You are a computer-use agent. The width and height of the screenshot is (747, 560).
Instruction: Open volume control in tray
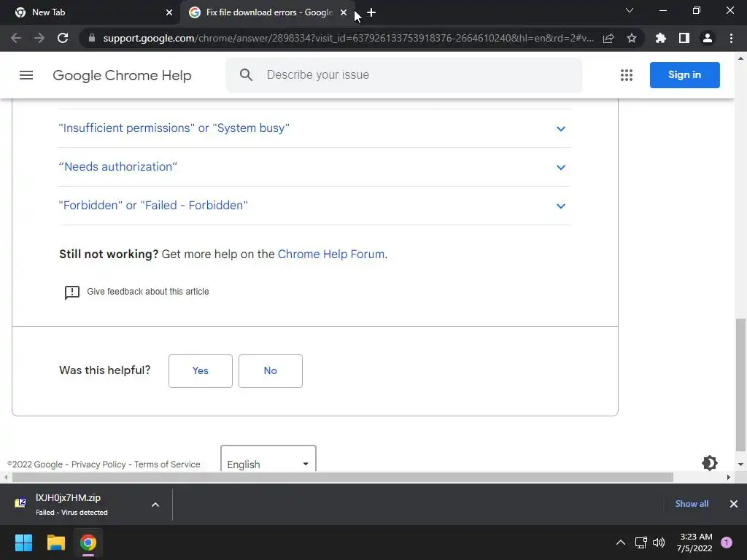[659, 542]
